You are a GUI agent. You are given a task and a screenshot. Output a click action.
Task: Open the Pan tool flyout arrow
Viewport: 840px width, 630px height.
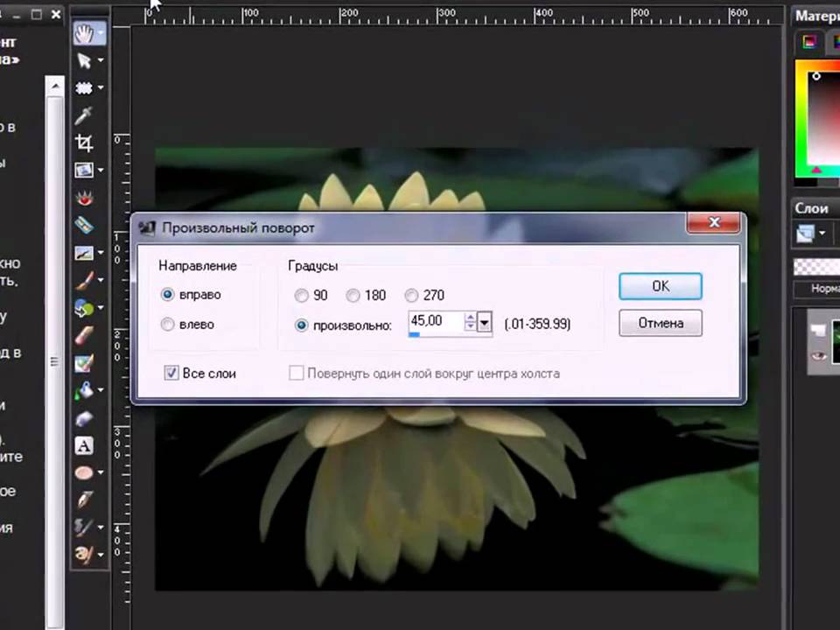pos(101,33)
